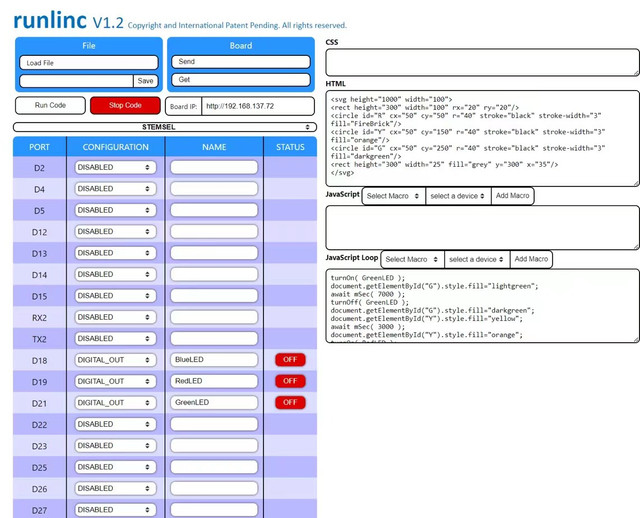Send code to the board
The height and width of the screenshot is (518, 640).
[x=240, y=62]
